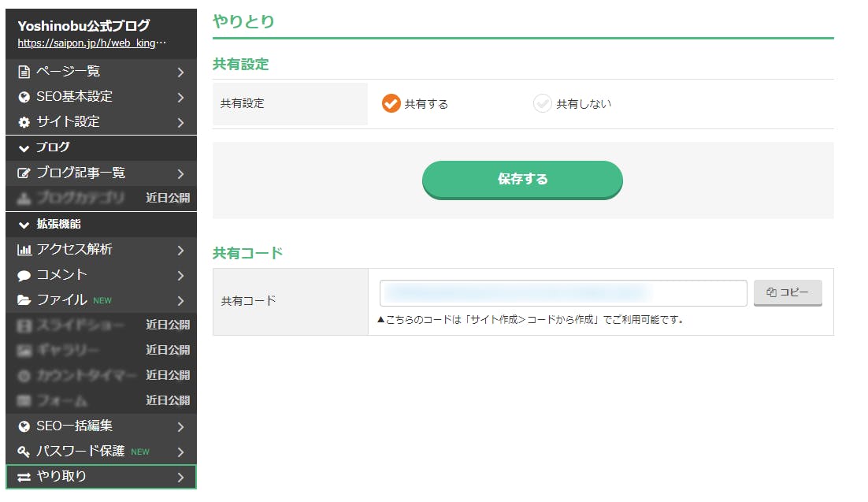Click the ファイル folder icon

tap(24, 300)
